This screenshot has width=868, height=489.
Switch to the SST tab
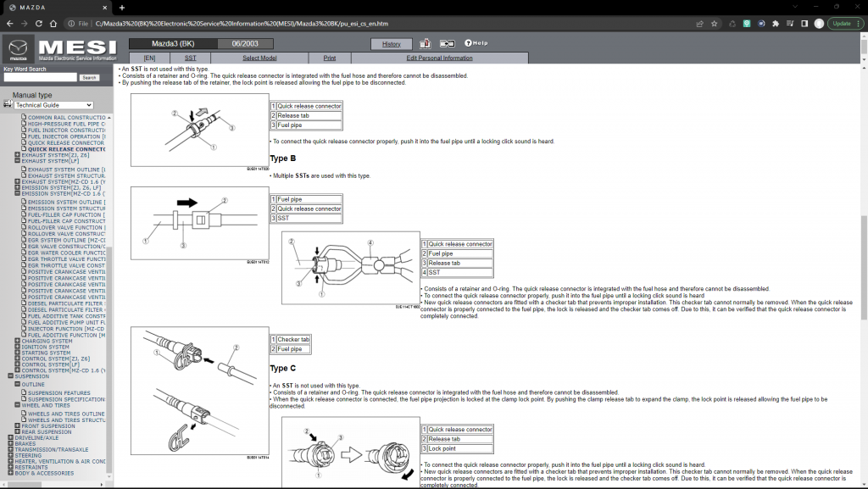[191, 58]
